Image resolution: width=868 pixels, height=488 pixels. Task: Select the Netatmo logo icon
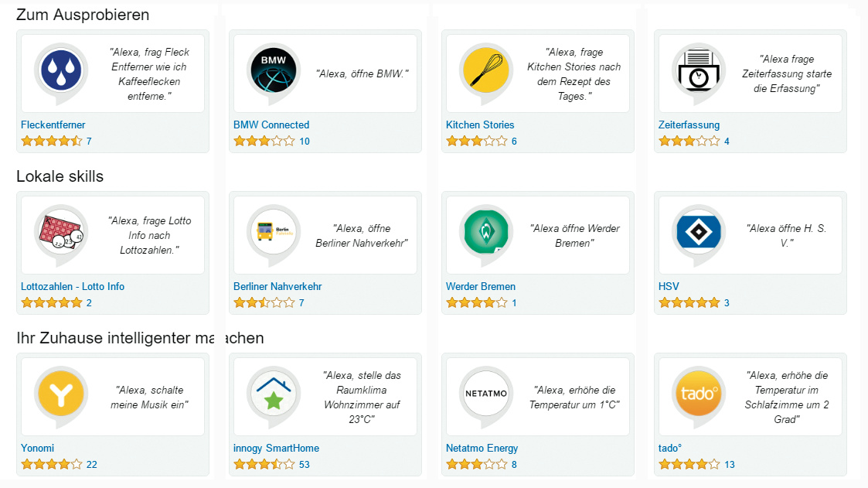tap(485, 394)
